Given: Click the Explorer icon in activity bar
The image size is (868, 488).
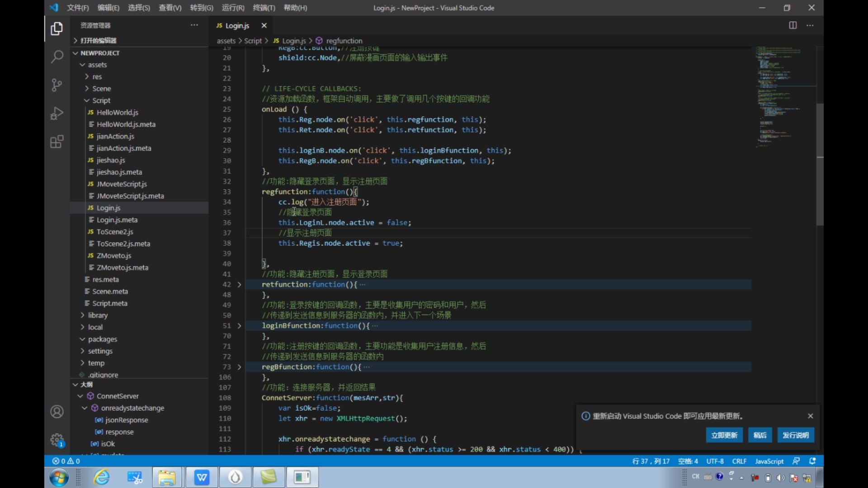Looking at the screenshot, I should click(56, 28).
